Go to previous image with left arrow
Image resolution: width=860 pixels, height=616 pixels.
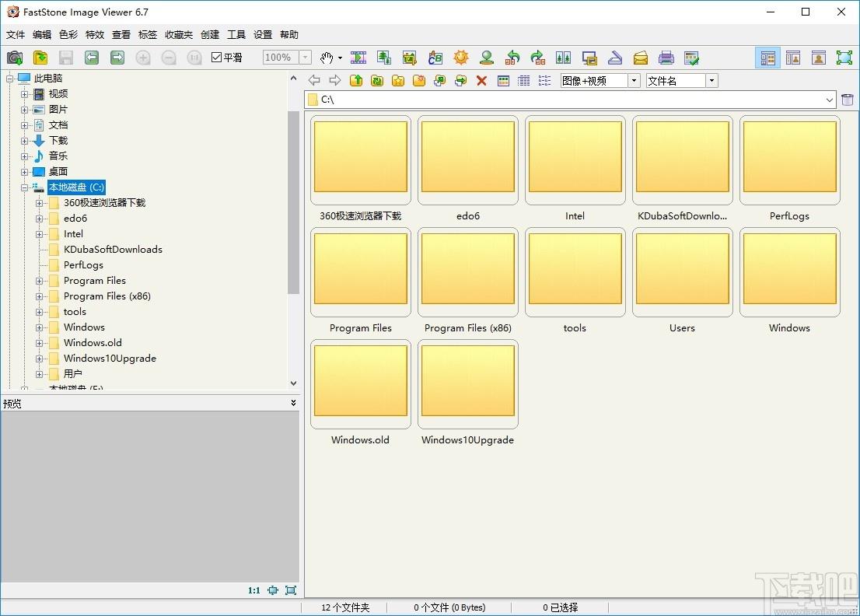tap(92, 58)
